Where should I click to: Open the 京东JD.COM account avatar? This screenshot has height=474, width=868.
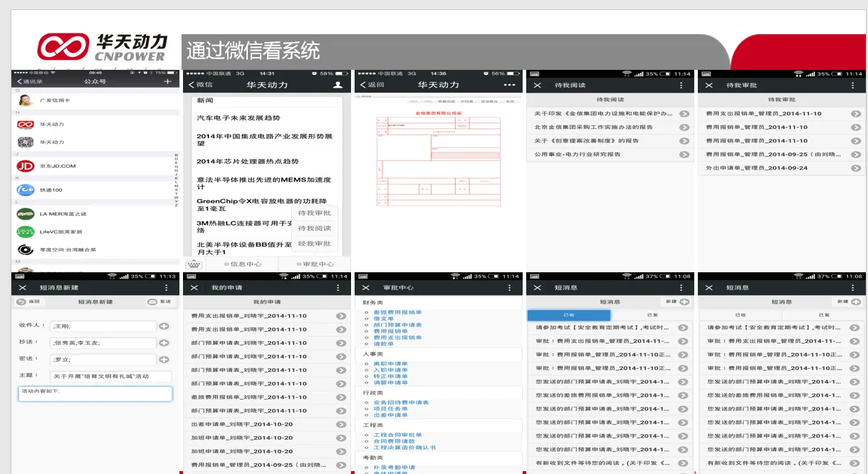tap(26, 166)
